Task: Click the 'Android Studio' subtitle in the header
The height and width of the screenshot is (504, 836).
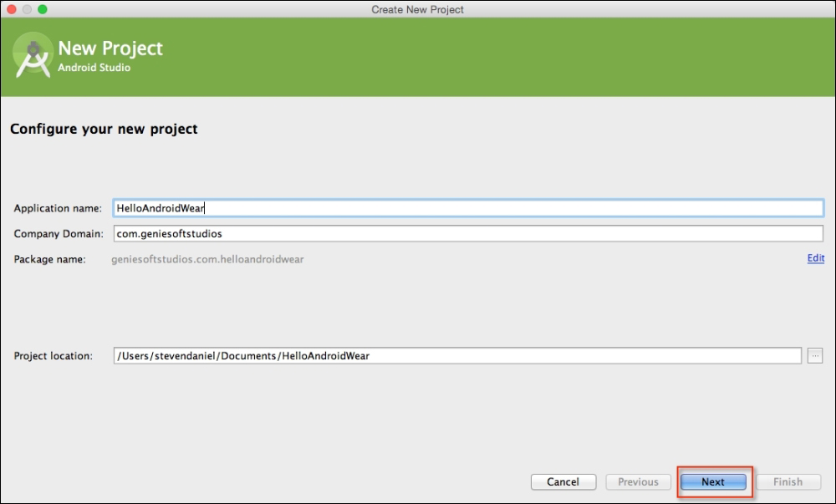Action: pyautogui.click(x=94, y=68)
